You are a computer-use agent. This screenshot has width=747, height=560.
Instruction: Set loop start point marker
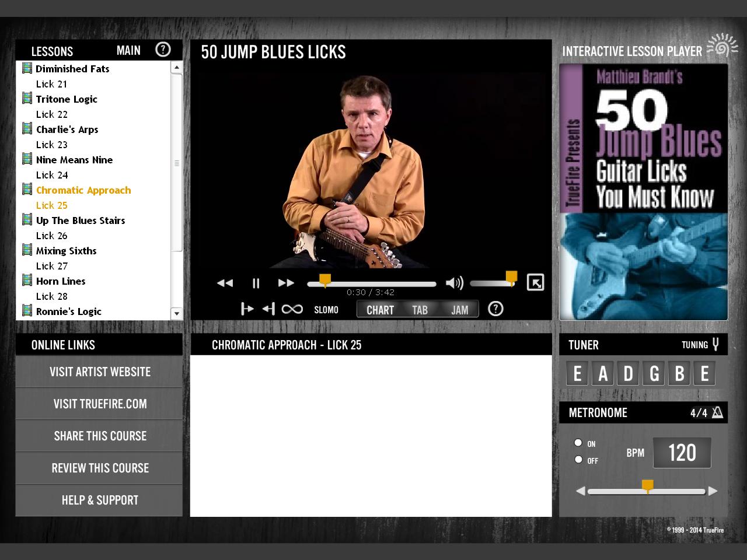tap(247, 309)
